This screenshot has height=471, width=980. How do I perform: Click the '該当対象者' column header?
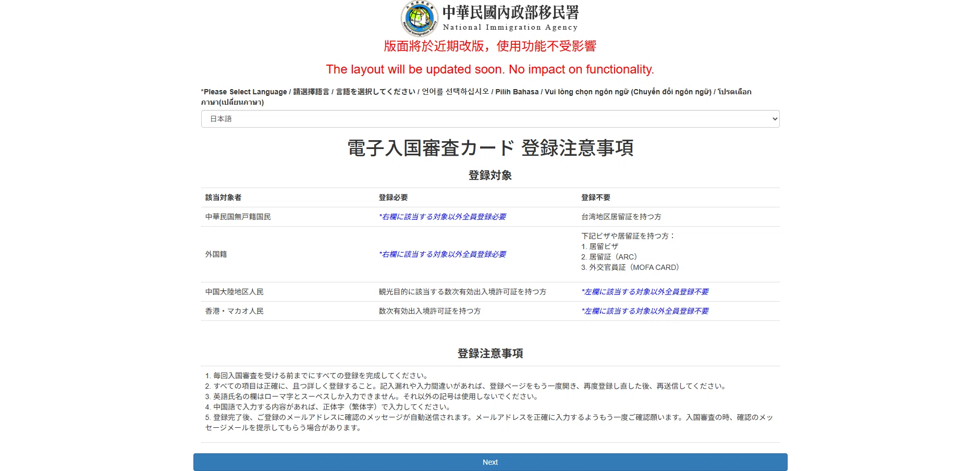pos(223,197)
